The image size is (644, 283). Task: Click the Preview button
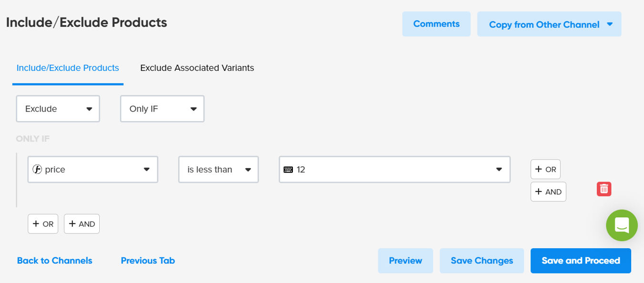(x=405, y=261)
